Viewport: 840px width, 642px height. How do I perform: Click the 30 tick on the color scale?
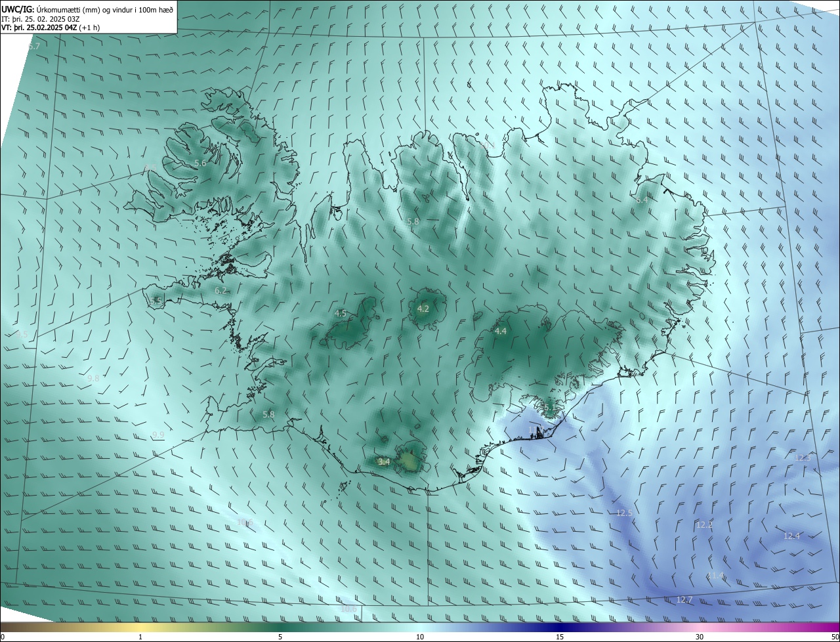(700, 637)
